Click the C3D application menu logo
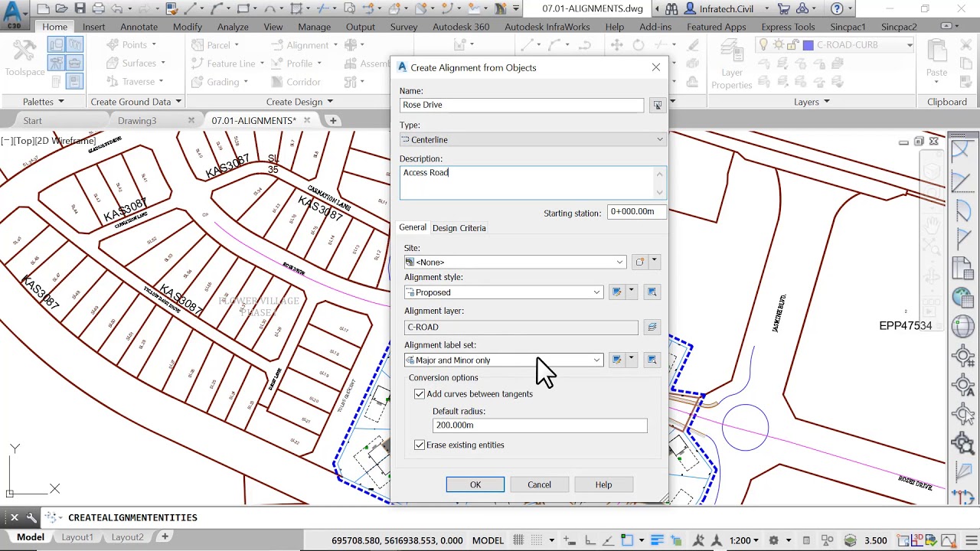 click(x=13, y=15)
